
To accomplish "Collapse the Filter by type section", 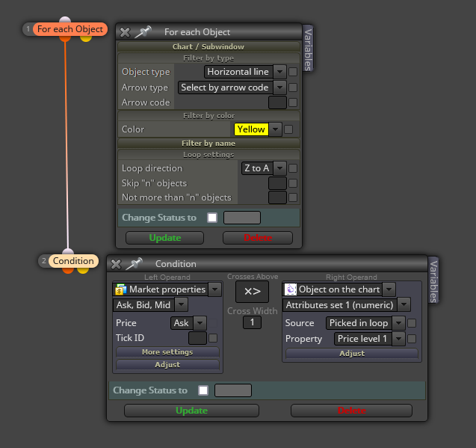I will point(208,58).
